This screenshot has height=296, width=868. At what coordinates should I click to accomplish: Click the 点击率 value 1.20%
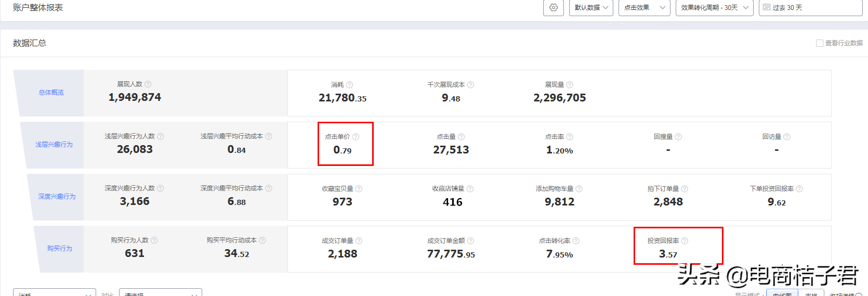point(560,150)
